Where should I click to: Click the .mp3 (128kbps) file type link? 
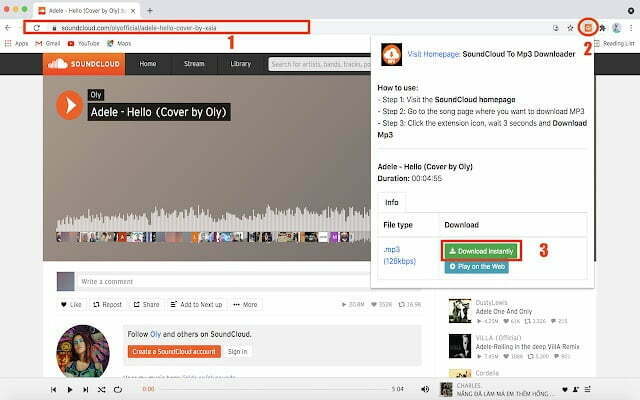pyautogui.click(x=399, y=255)
